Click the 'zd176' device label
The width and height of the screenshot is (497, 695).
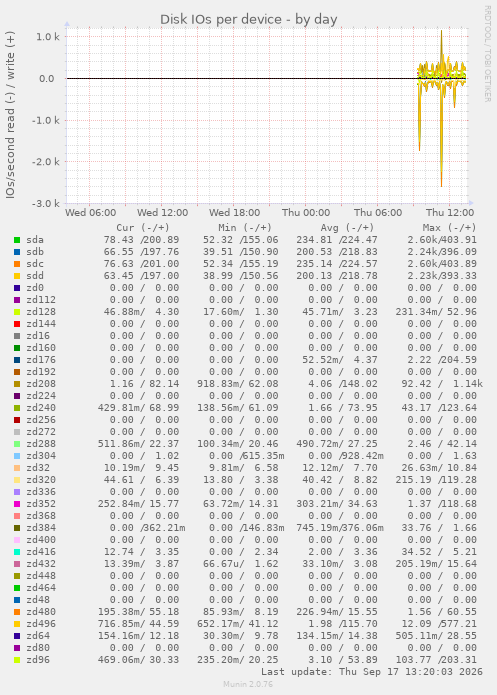tap(41, 360)
